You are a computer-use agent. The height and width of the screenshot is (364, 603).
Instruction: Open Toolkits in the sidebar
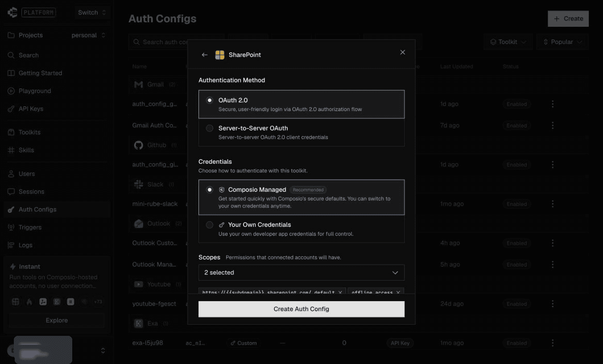[57, 132]
